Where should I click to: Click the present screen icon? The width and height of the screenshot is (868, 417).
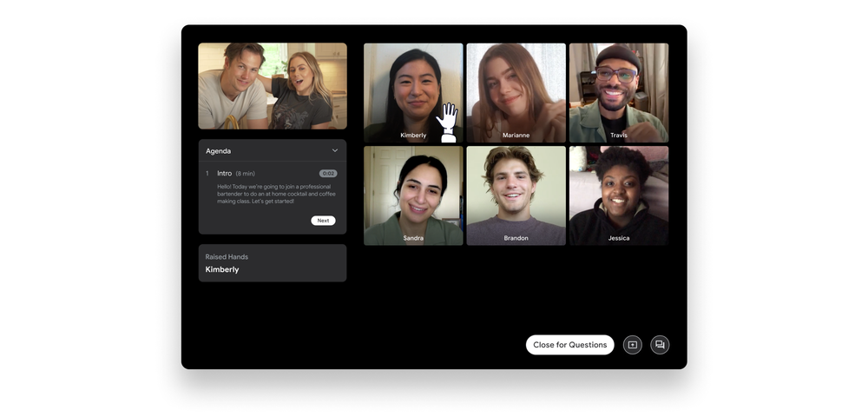tap(632, 345)
